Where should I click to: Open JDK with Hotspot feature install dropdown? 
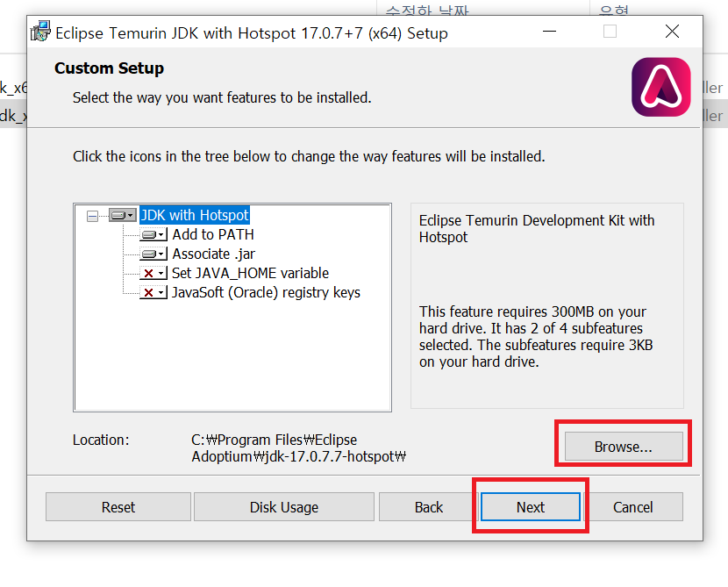(x=123, y=215)
